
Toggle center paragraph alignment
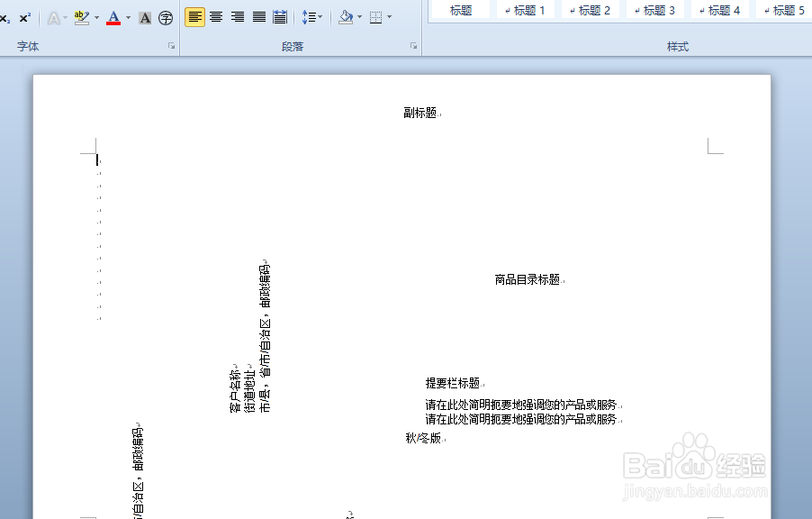coord(215,16)
